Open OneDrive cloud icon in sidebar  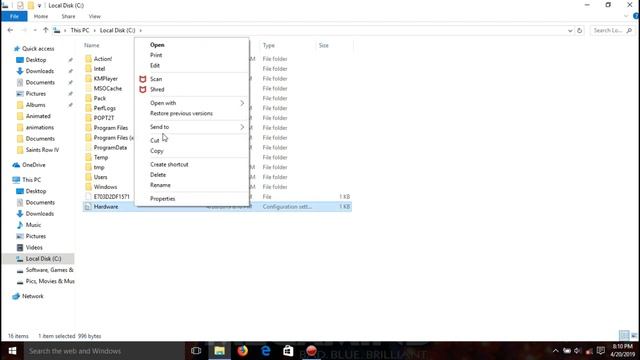[x=16, y=165]
